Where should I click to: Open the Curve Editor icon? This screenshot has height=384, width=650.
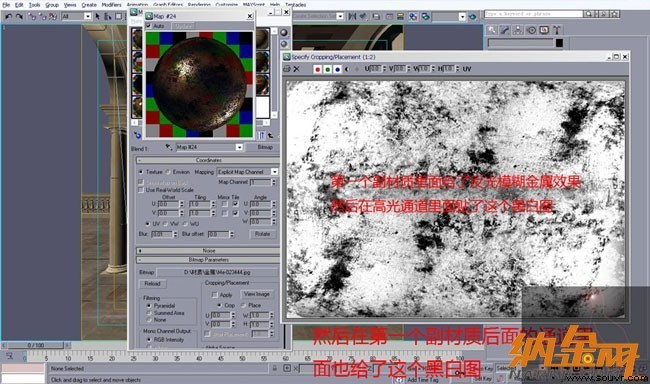[x=389, y=17]
